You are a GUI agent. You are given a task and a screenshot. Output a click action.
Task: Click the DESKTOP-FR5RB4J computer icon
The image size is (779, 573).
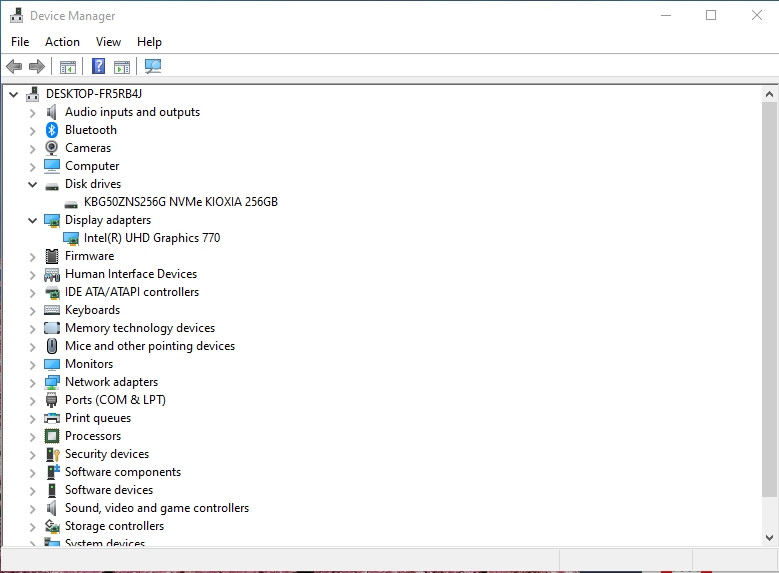pos(33,94)
